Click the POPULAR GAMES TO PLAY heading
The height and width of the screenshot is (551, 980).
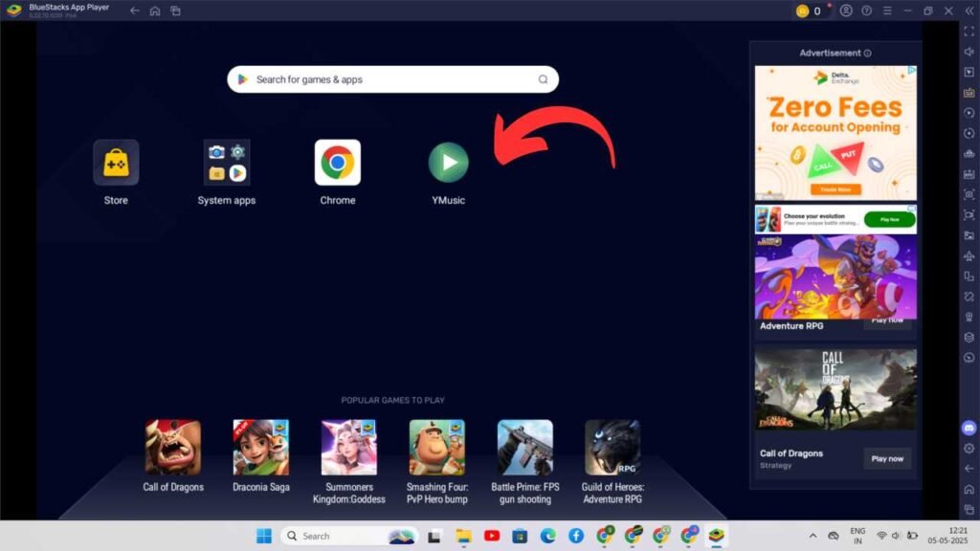pos(392,400)
